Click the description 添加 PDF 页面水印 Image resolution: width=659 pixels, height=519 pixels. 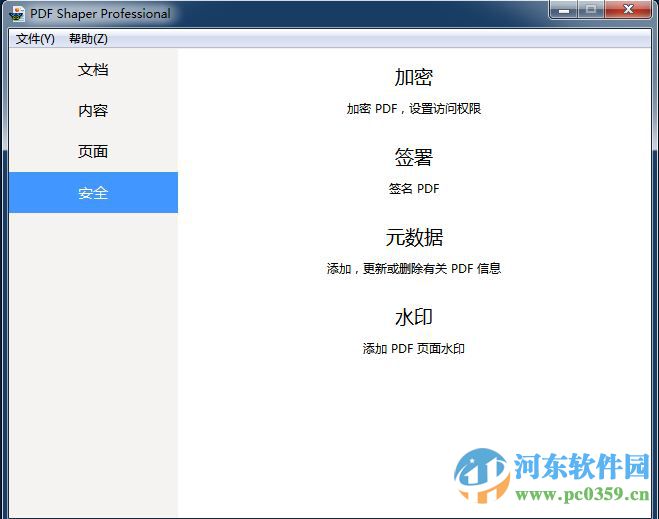414,348
